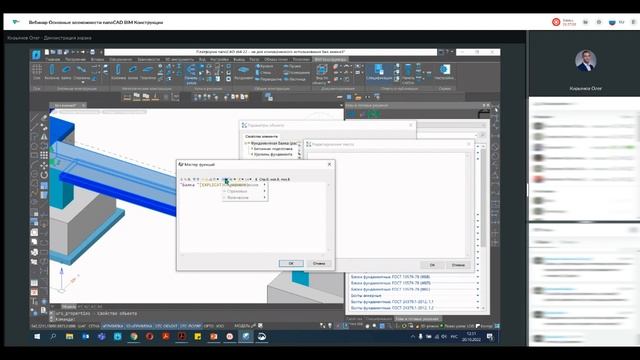Screen dimensions: 640x360
Task: Toggle ШАГ snap mode in status bar
Action: point(82,326)
